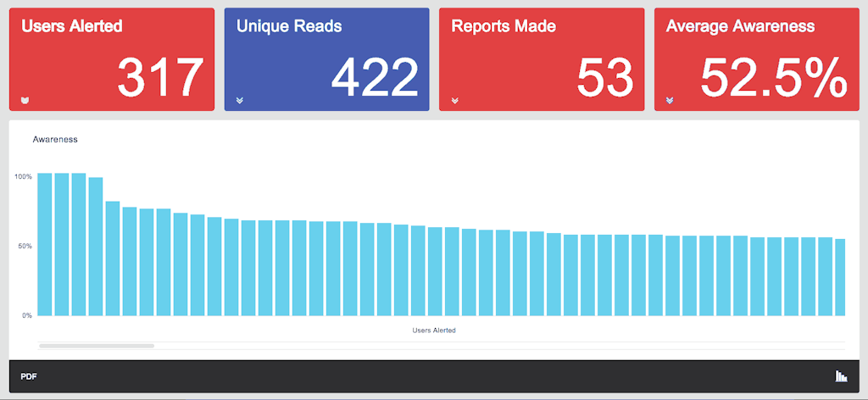This screenshot has width=868, height=400.
Task: Select the Users Alerted 317 value
Action: click(160, 78)
